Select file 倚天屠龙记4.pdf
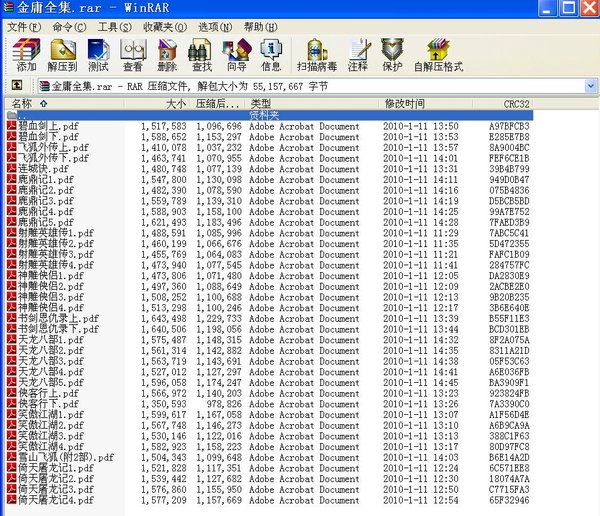Screen dimensions: 600x516 [x=56, y=500]
